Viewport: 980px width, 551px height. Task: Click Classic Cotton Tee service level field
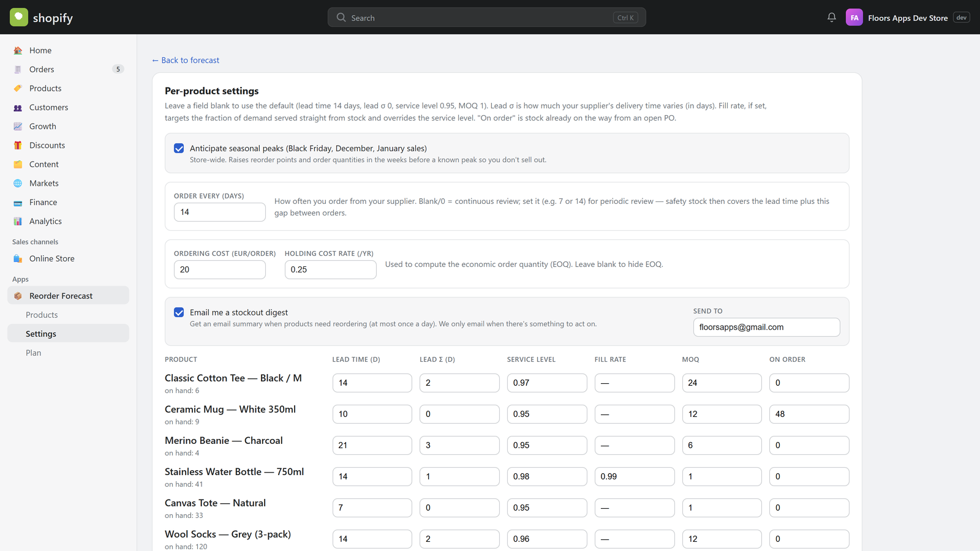click(x=547, y=383)
